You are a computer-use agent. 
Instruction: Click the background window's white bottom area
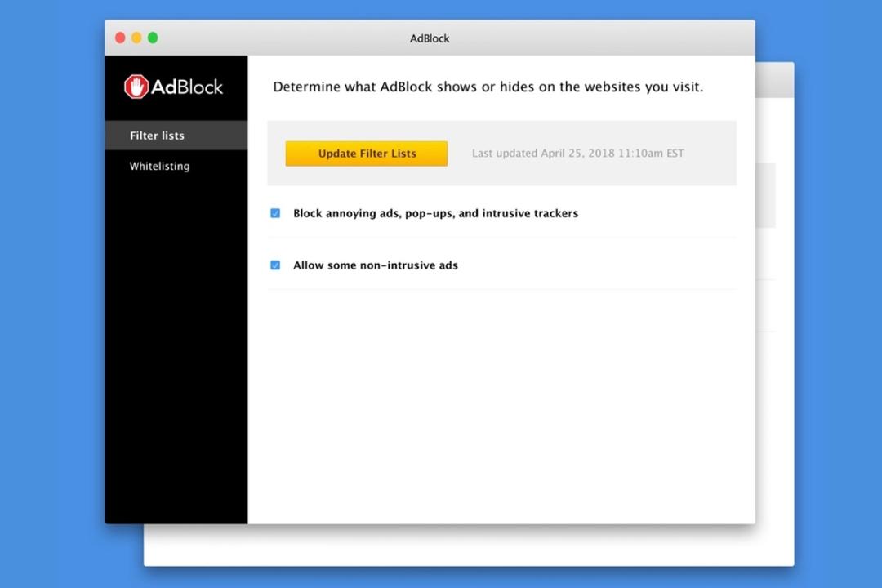pos(469,546)
